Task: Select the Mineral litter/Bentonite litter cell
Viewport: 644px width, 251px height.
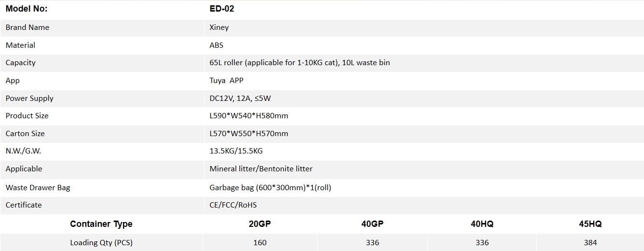Action: click(x=261, y=169)
